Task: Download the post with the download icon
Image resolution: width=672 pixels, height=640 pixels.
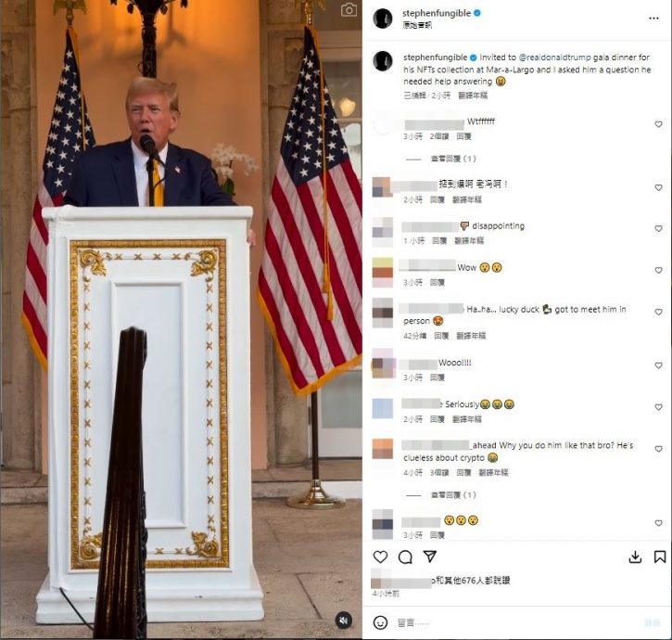Action: click(x=635, y=557)
